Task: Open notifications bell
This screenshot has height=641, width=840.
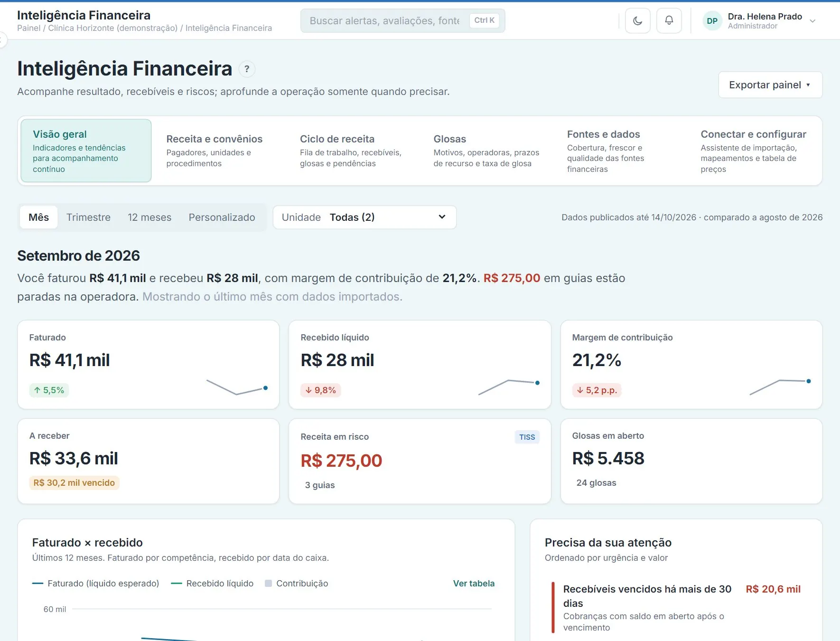Action: click(669, 21)
